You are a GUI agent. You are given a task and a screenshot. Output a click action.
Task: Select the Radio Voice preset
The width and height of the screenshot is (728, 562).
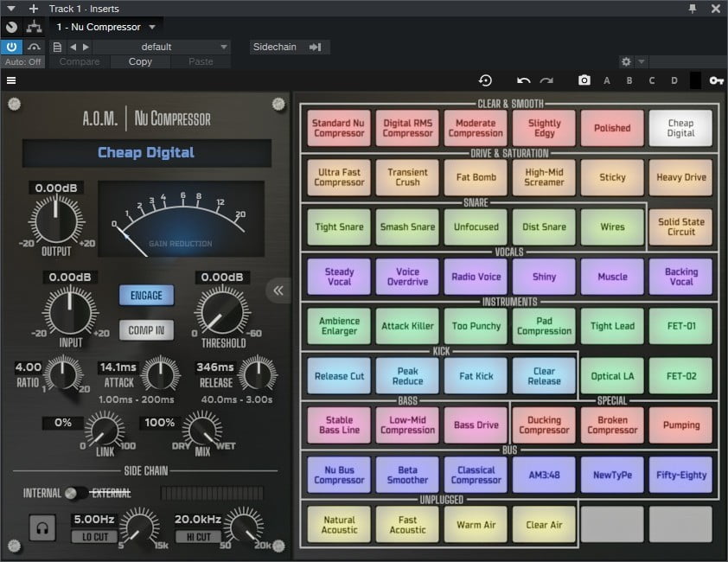click(x=476, y=277)
